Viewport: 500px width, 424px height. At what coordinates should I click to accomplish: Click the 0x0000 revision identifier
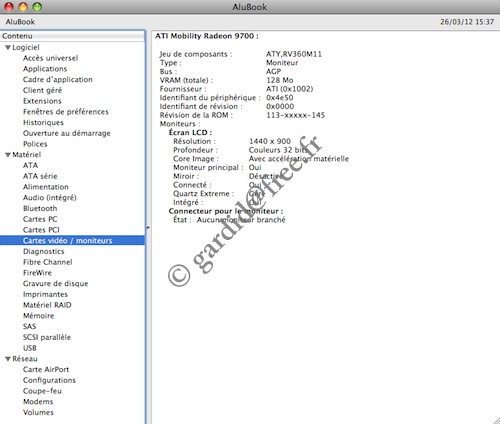[x=280, y=106]
